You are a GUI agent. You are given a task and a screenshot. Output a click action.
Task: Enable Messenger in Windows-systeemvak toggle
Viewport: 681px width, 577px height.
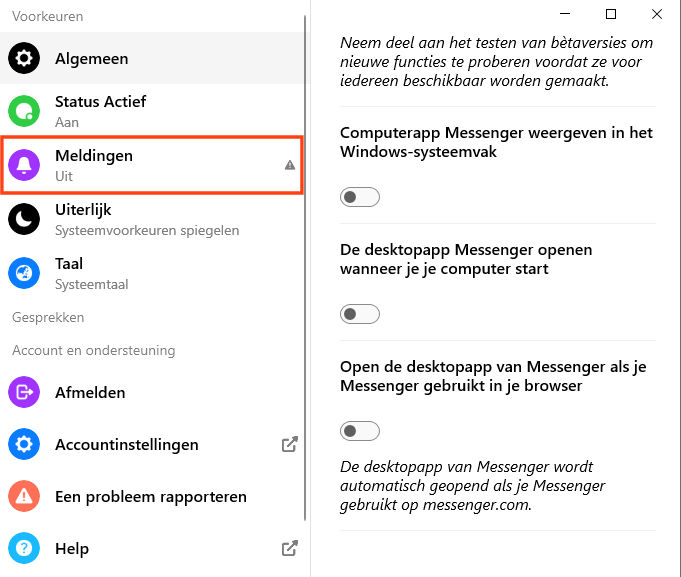360,197
